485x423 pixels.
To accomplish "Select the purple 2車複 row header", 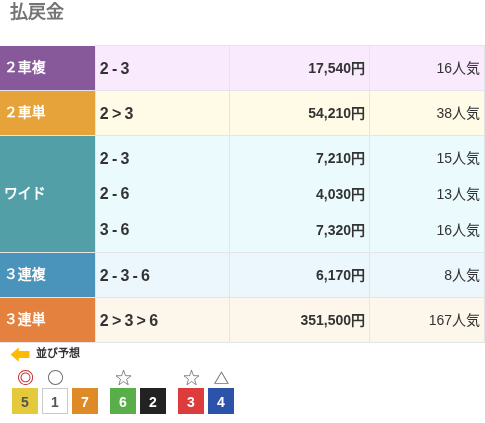I will tap(47, 68).
